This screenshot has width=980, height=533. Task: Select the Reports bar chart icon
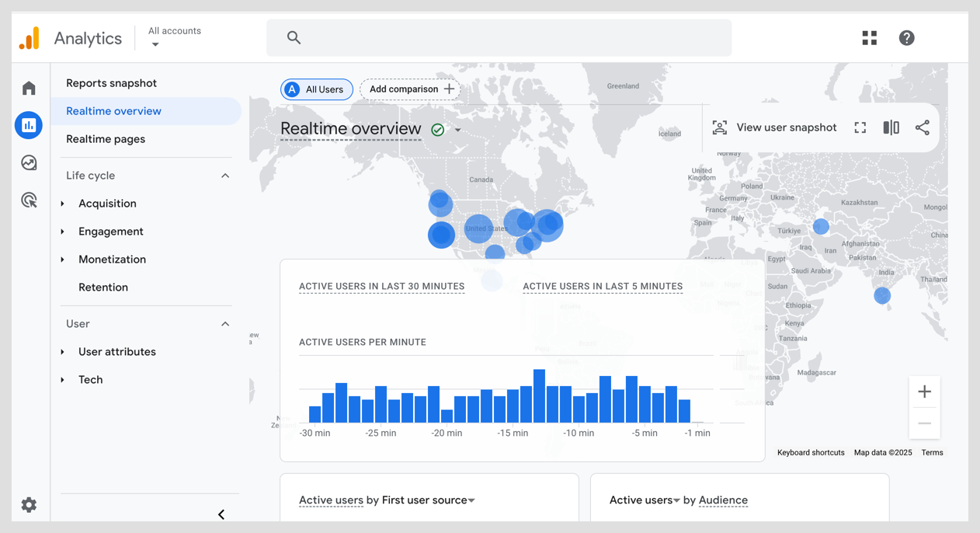click(x=29, y=125)
